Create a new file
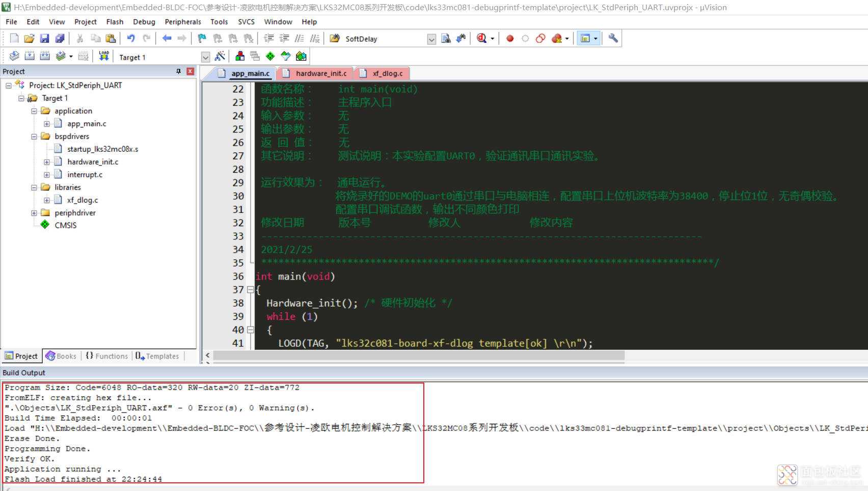868x491 pixels. click(14, 38)
